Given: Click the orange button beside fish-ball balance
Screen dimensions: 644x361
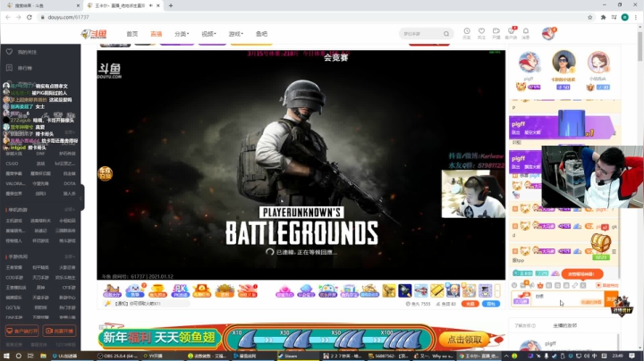Looking at the screenshot, I should pyautogui.click(x=470, y=304).
